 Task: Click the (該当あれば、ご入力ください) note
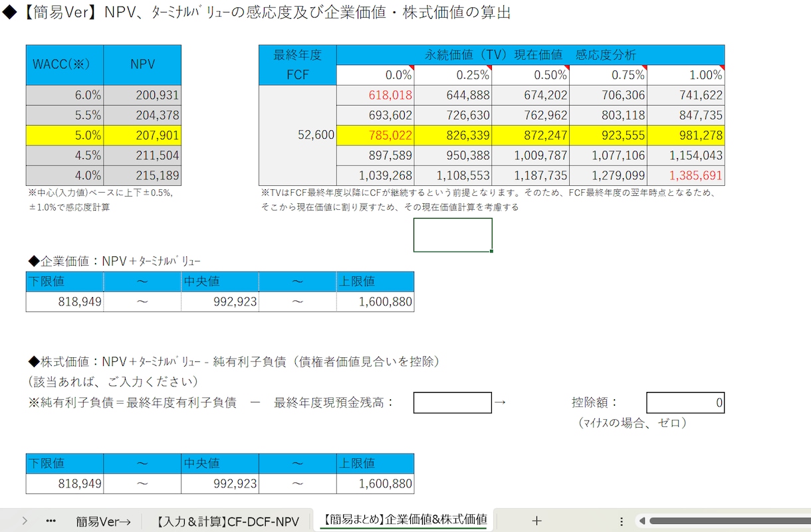coord(113,382)
